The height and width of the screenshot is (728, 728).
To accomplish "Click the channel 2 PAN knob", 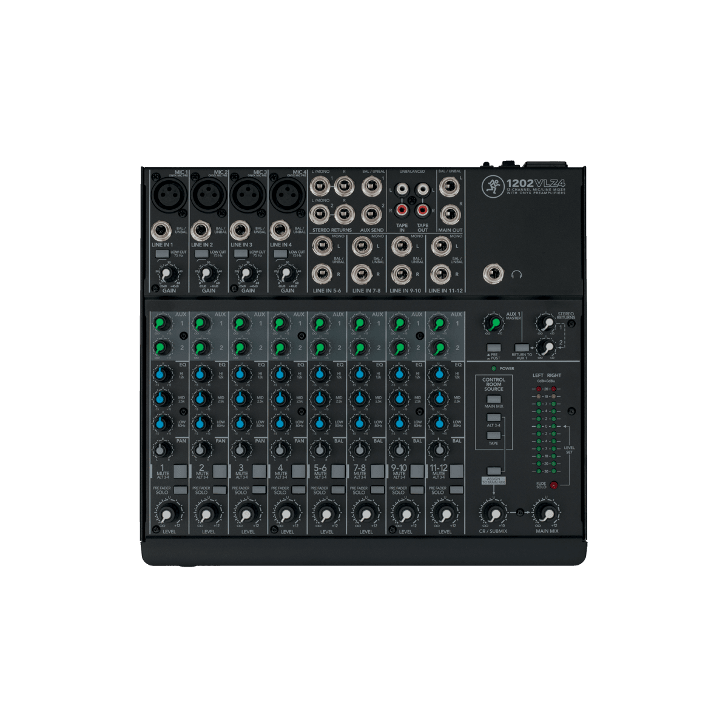I will pyautogui.click(x=201, y=450).
